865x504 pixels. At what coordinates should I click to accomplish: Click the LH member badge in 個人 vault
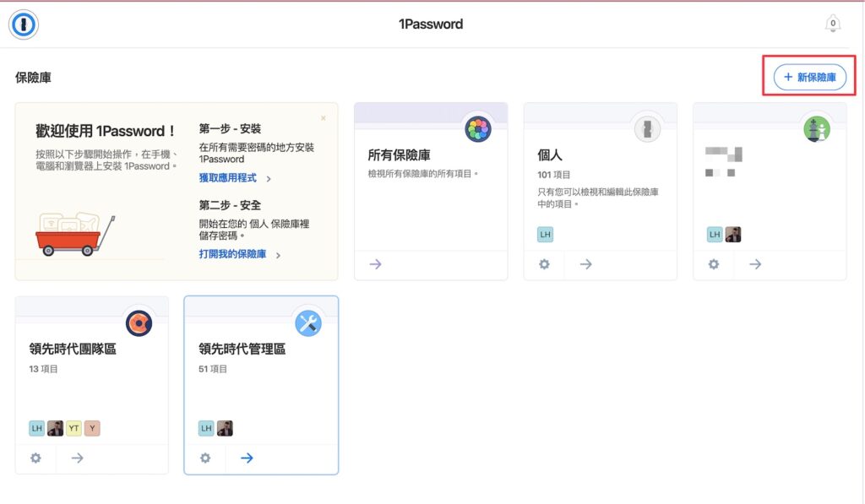coord(545,235)
